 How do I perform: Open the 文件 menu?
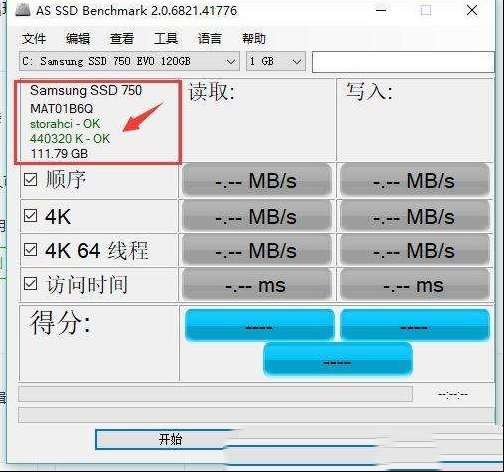click(33, 38)
